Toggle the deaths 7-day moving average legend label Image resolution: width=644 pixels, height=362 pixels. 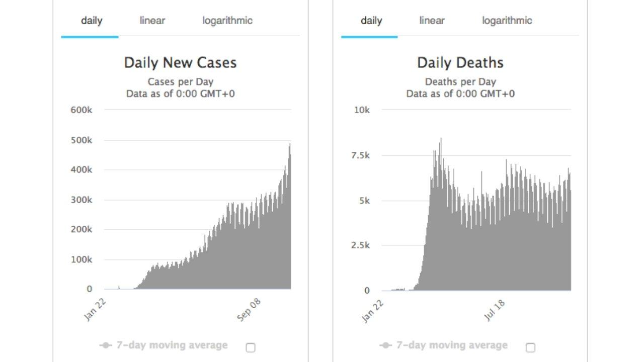[x=452, y=345]
